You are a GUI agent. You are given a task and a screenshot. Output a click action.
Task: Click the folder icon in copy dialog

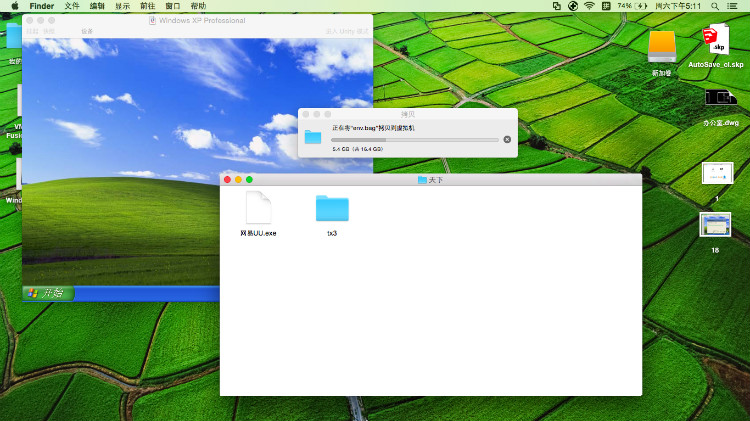click(x=313, y=137)
